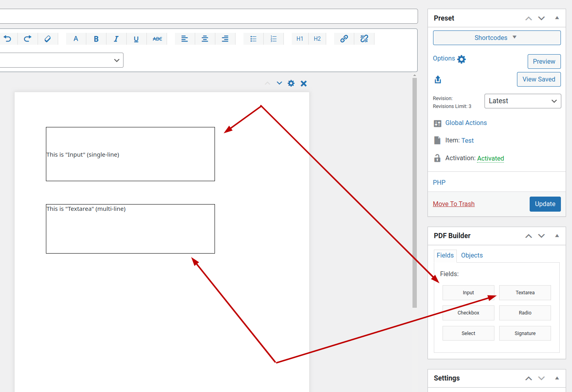Collapse the PDF Builder panel triangle

coord(557,236)
